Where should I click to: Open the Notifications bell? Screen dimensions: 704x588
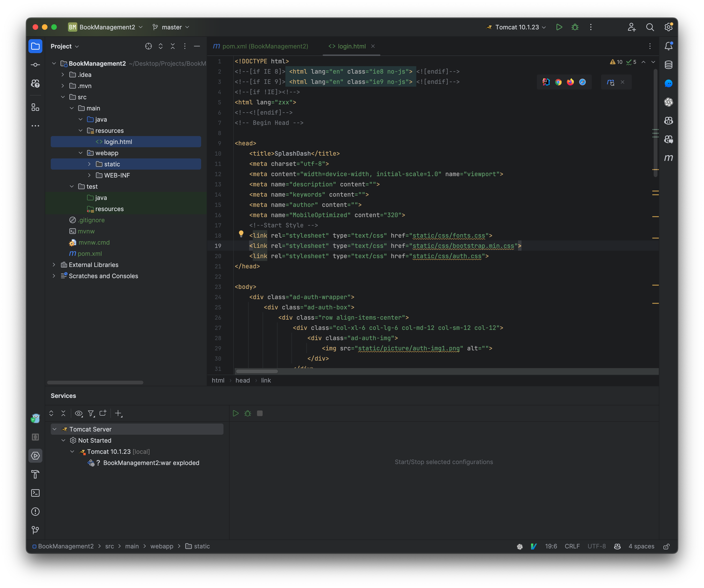tap(669, 46)
